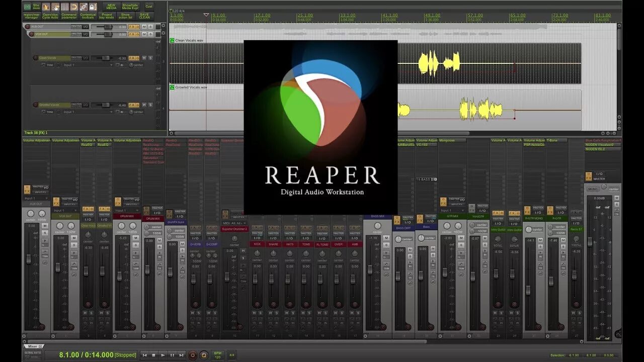
Task: Open the DRUM MIX Input 1 dropdown in the mixer
Action: (127, 211)
